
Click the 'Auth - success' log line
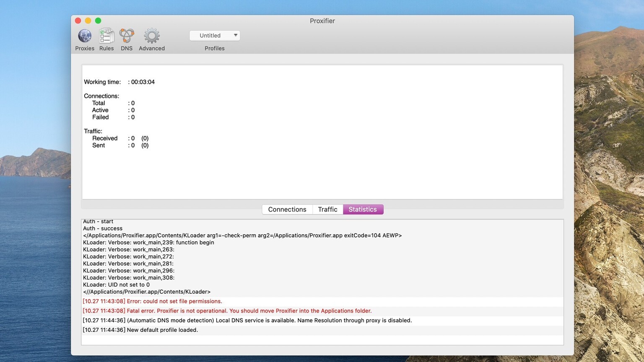click(x=103, y=228)
